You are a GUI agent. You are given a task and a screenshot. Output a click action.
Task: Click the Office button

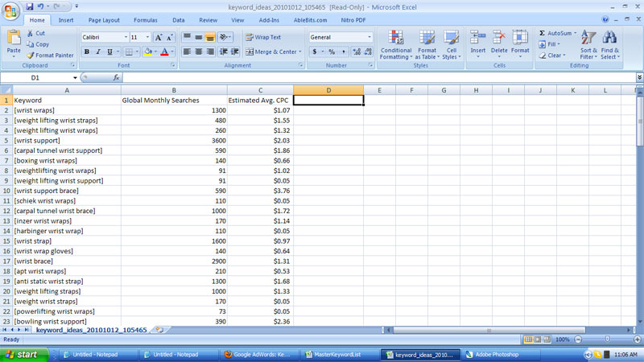[10, 10]
